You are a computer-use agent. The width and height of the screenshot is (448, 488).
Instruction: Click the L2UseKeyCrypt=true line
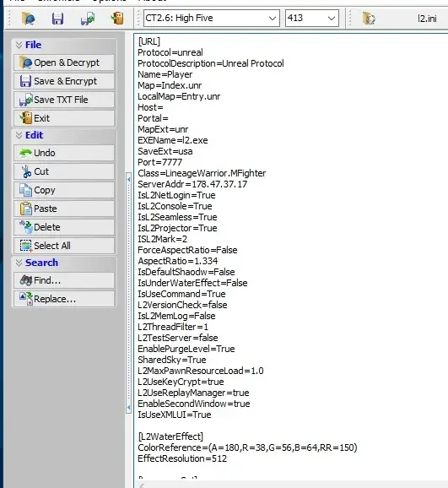click(x=181, y=382)
